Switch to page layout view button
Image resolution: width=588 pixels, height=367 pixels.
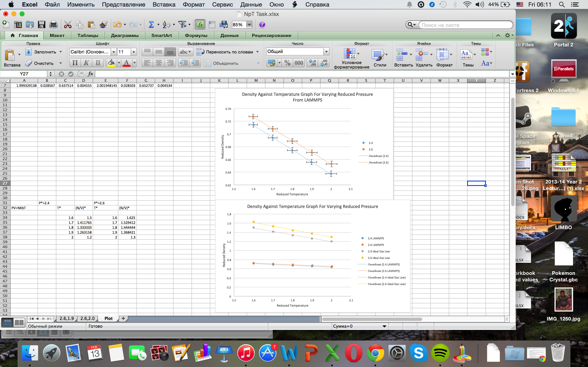tap(19, 322)
